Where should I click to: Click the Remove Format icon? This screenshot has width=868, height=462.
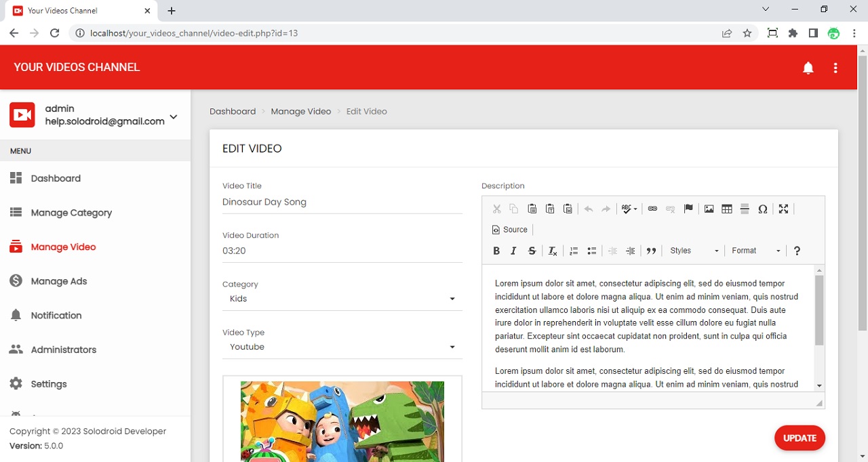[x=553, y=251]
